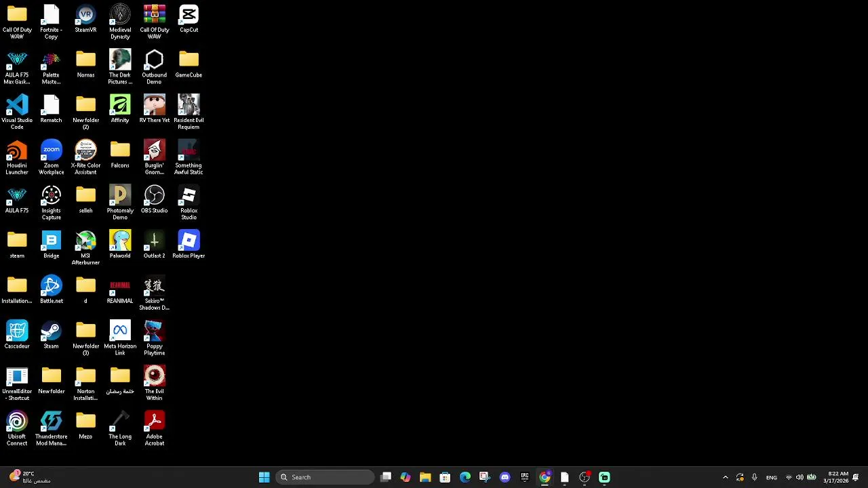
Task: Select the Ubisoft Connect shortcut
Action: pos(17,429)
